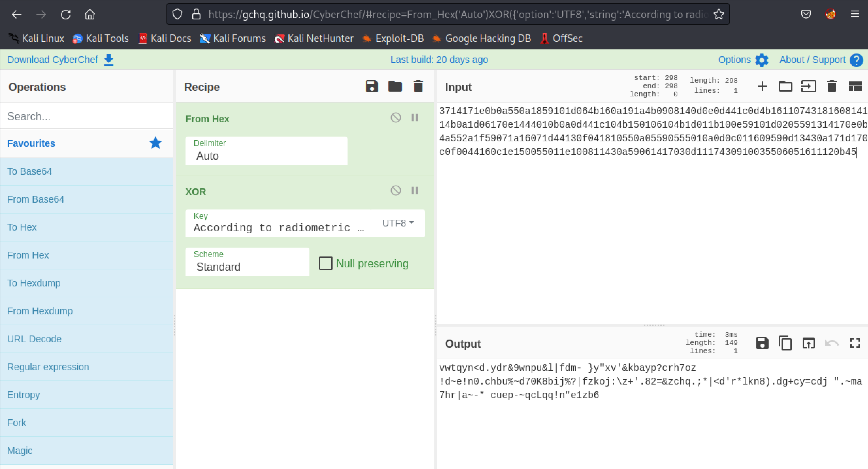Set breakpoint on XOR operation
Image resolution: width=868 pixels, height=469 pixels.
click(x=414, y=191)
